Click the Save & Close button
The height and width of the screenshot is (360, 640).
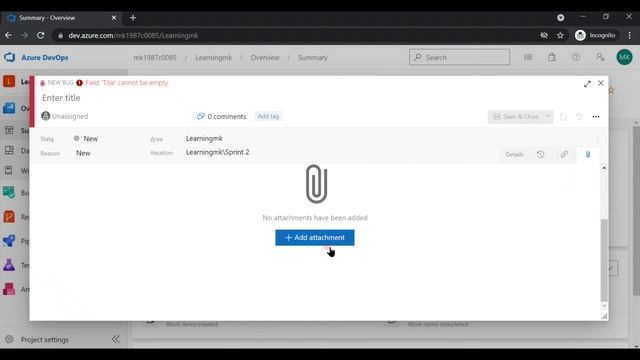(x=516, y=117)
